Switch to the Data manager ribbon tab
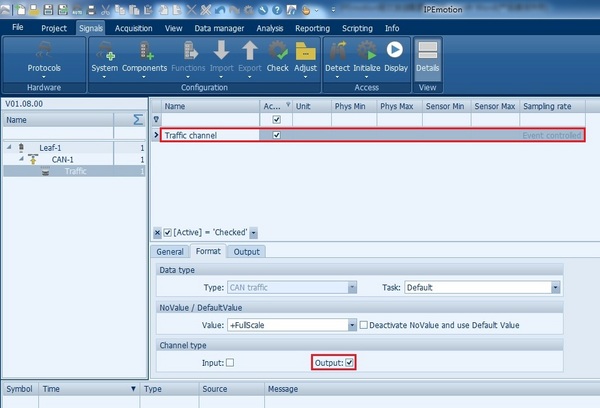600x408 pixels. coord(219,28)
